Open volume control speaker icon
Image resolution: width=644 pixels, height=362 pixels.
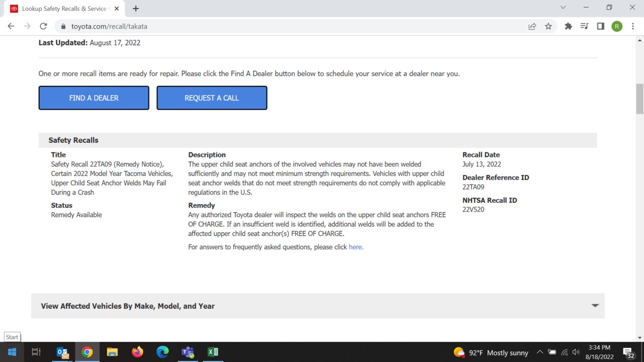click(x=576, y=352)
